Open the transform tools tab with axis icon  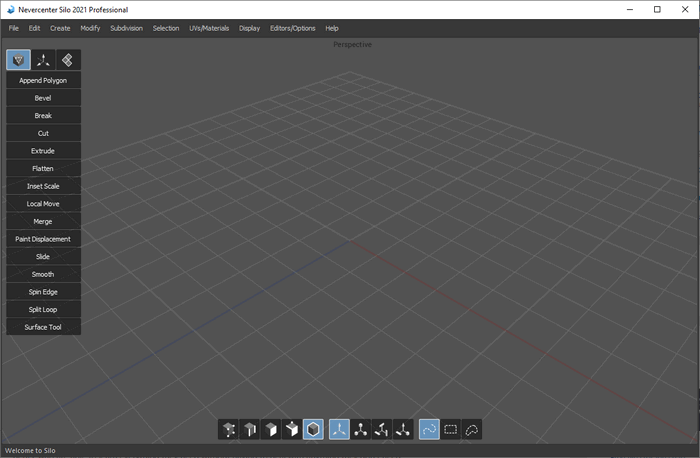coord(43,60)
